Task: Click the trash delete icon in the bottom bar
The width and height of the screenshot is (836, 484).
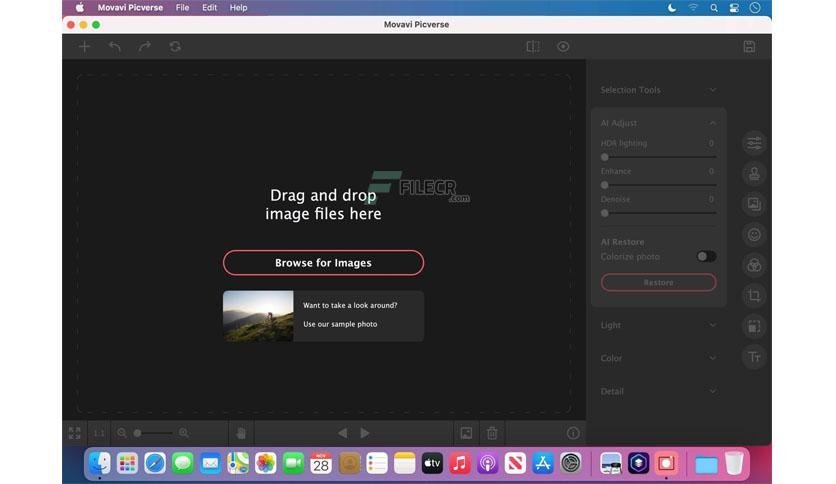Action: [x=492, y=433]
